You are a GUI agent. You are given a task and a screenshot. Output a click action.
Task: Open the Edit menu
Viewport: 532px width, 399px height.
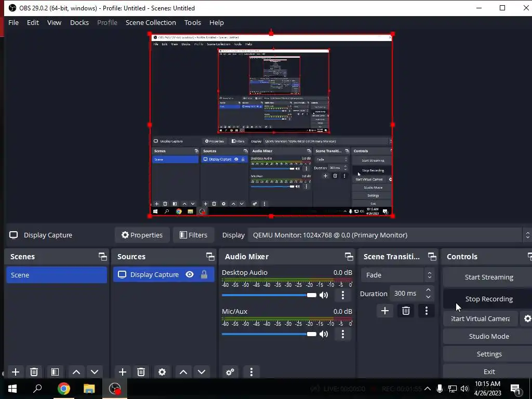(x=33, y=23)
